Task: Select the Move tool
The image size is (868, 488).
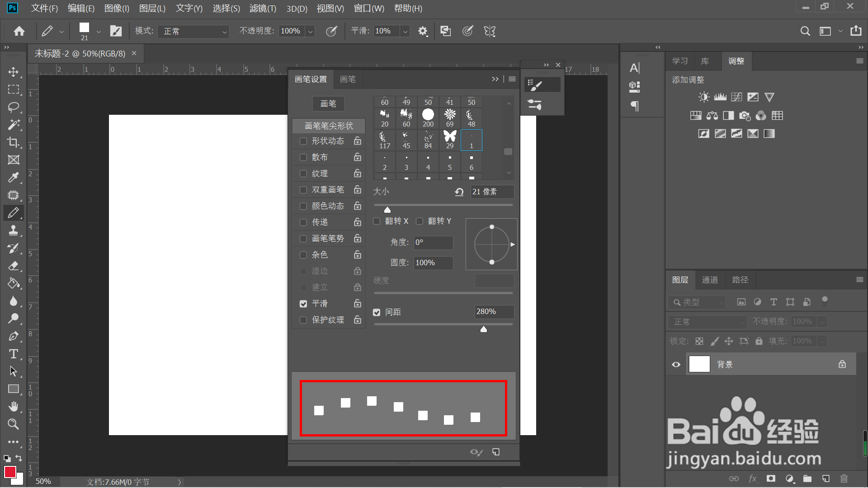Action: coord(14,72)
